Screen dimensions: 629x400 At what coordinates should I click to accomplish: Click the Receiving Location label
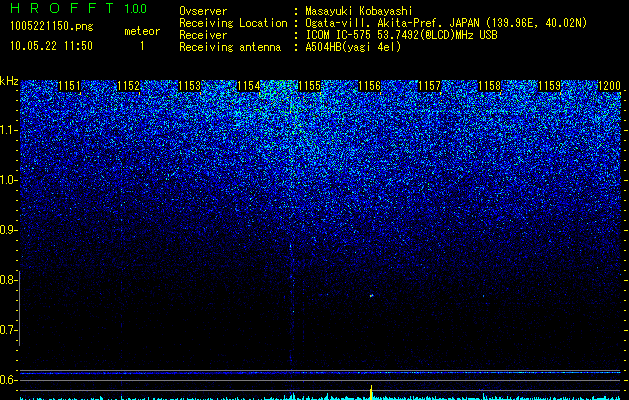point(233,23)
